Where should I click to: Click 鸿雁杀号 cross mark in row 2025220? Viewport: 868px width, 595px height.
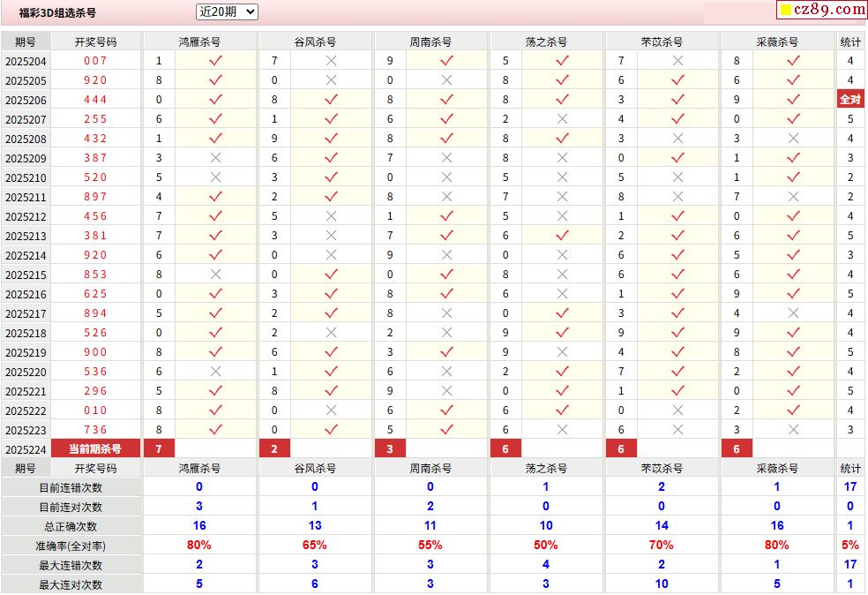(215, 371)
